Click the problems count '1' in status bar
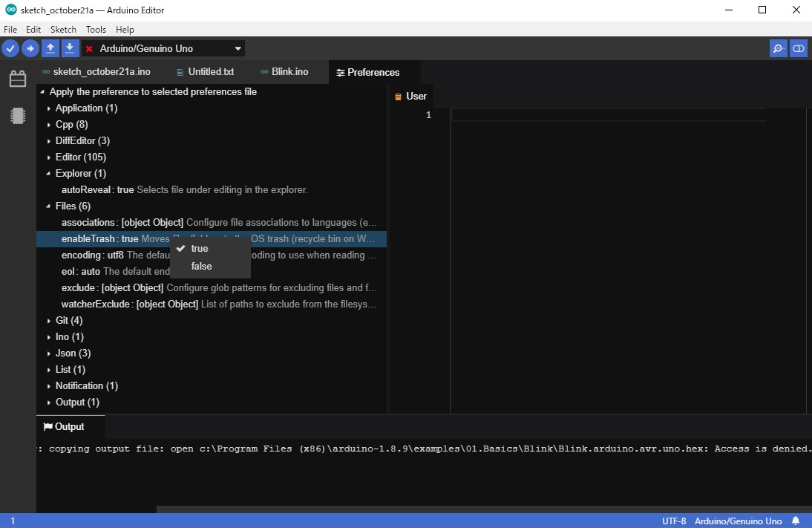This screenshot has width=812, height=528. coord(13,521)
